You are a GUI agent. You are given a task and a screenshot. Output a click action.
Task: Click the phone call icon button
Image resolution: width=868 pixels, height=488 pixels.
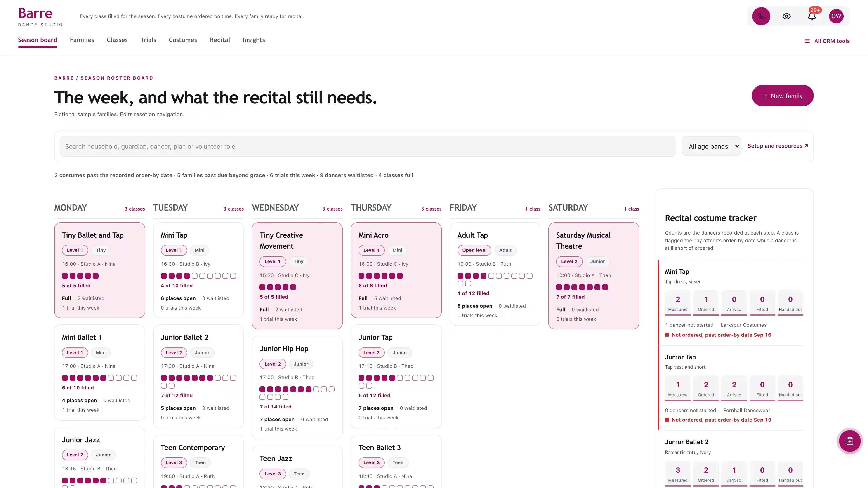click(761, 16)
